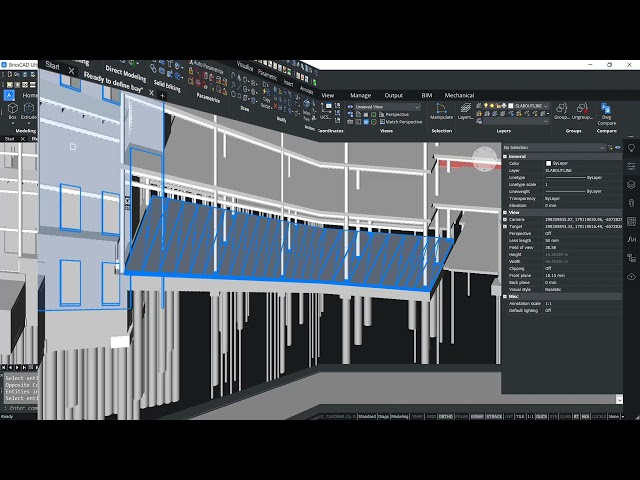Open the lightbulb Tips panel icon
This screenshot has width=640, height=480.
click(x=631, y=148)
